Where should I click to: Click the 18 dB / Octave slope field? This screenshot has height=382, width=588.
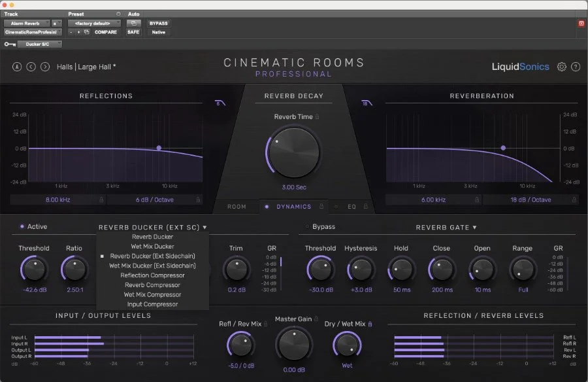[x=531, y=200]
